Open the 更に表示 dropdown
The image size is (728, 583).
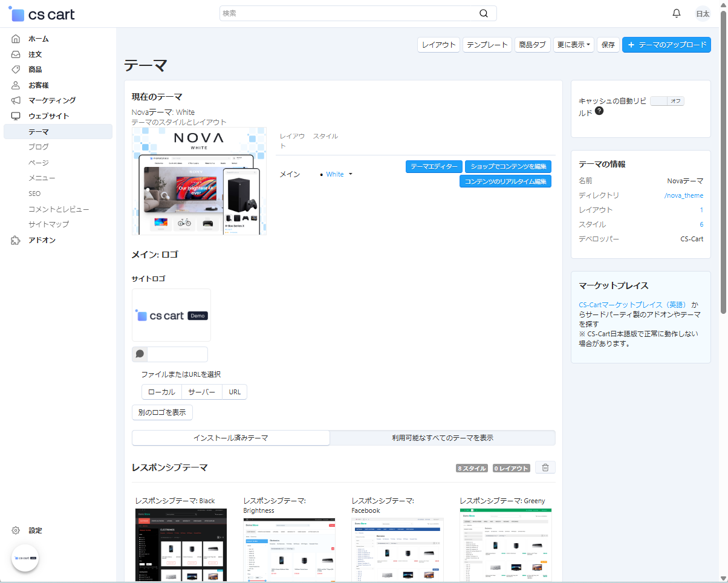tap(573, 45)
